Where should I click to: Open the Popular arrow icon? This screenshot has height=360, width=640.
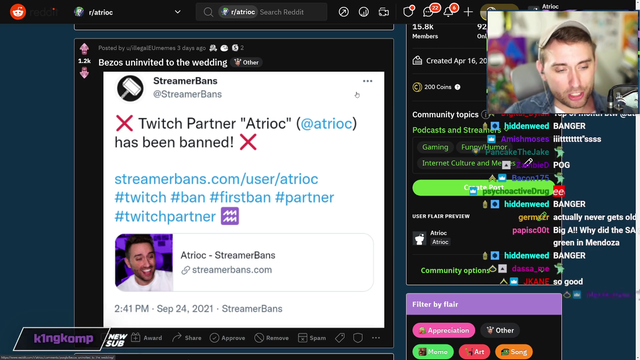pyautogui.click(x=344, y=12)
